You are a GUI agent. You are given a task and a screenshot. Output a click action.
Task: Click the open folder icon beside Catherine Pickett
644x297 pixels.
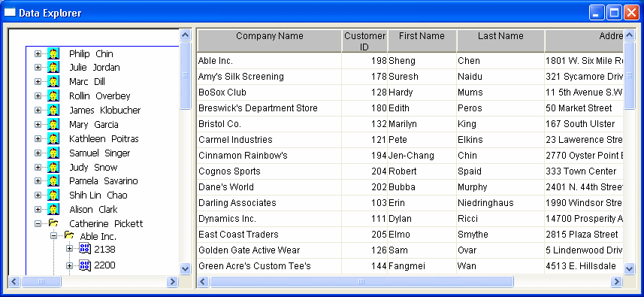tap(53, 223)
